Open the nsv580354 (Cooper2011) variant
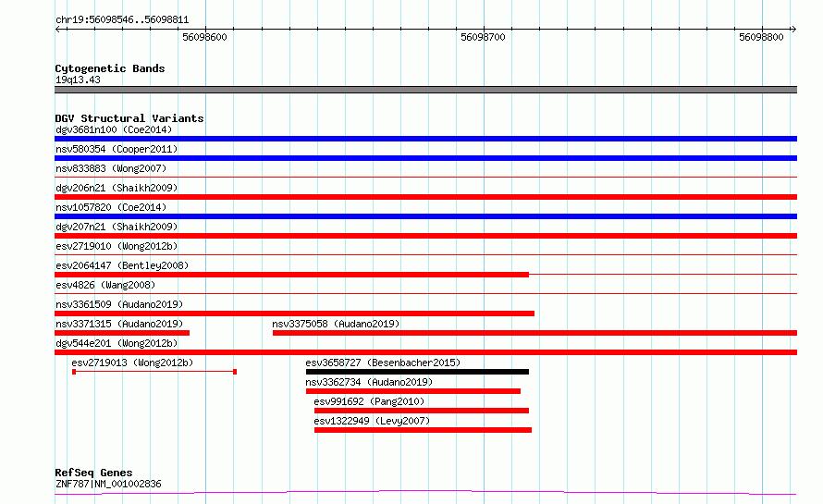The image size is (823, 504). pos(117,149)
